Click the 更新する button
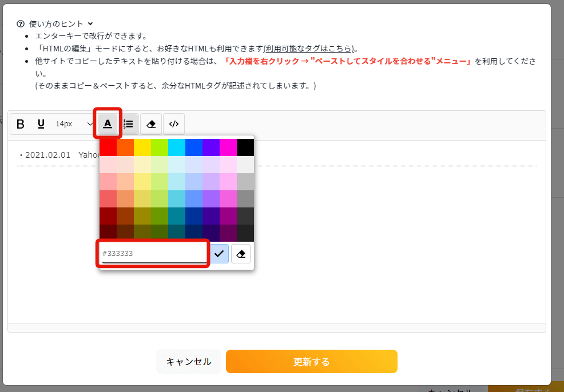 pos(312,362)
